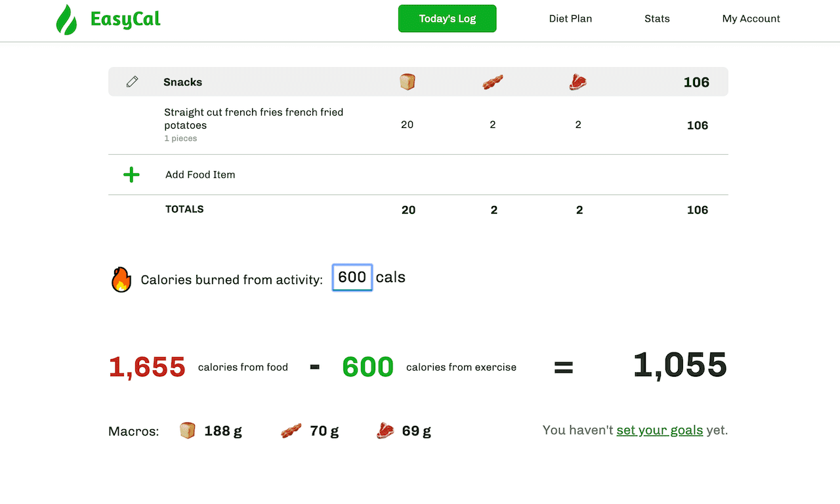The width and height of the screenshot is (840, 504).
Task: Click the bread carbs icon in Snacks header
Action: [x=408, y=82]
